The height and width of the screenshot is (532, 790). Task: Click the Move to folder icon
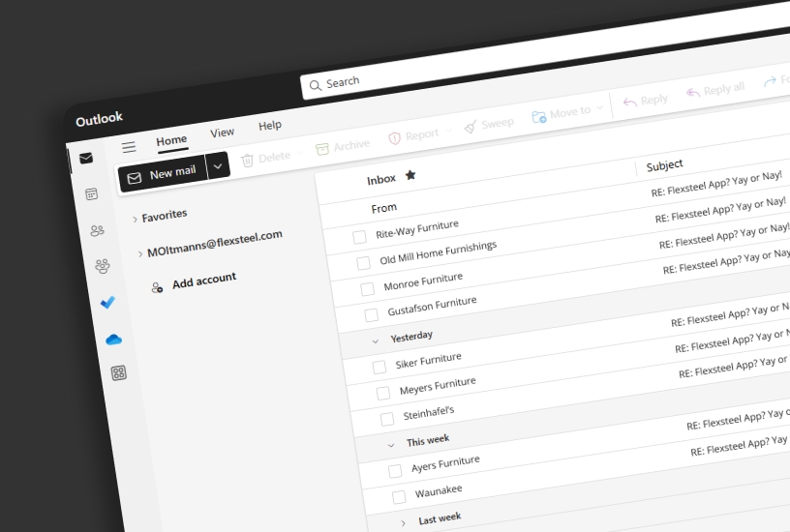click(539, 117)
